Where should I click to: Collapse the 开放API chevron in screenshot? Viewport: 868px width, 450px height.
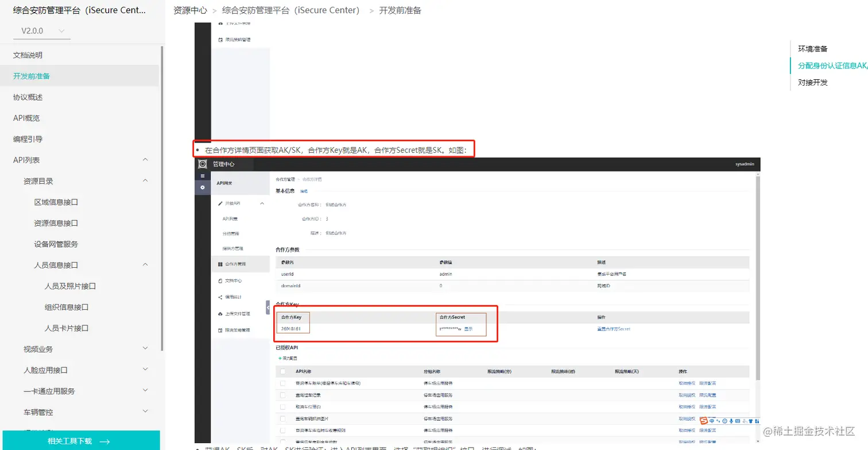[x=262, y=203]
